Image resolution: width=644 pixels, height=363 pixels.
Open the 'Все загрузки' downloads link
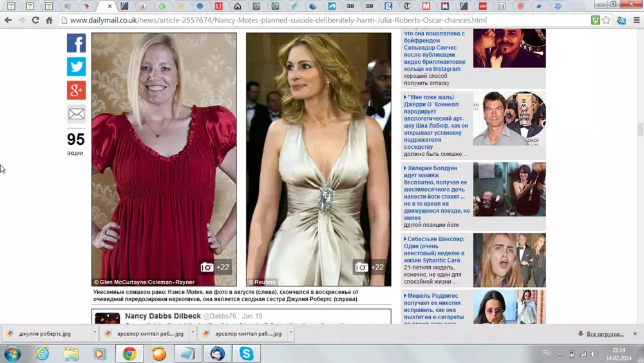pyautogui.click(x=604, y=334)
